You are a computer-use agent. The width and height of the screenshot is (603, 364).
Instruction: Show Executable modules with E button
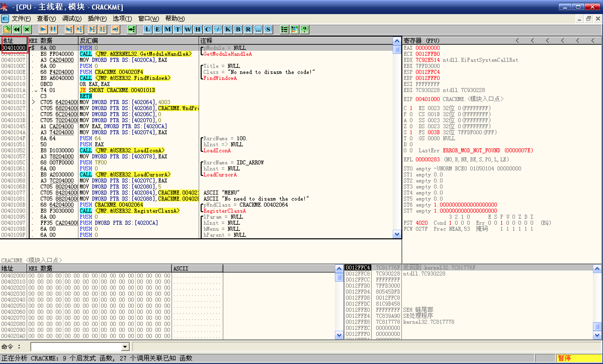click(158, 30)
